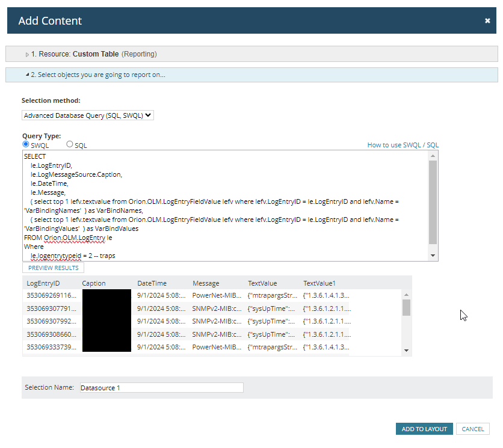Viewport: 503px width, 448px height.
Task: Click the Caption column header
Action: (x=94, y=283)
